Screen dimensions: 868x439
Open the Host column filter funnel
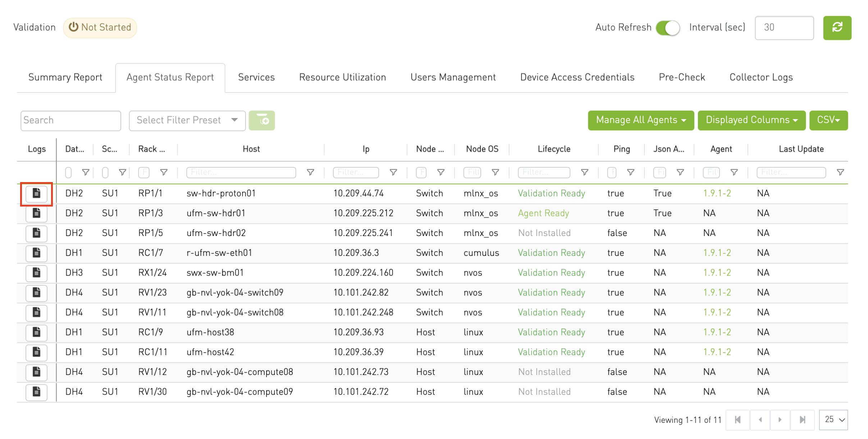click(x=310, y=172)
